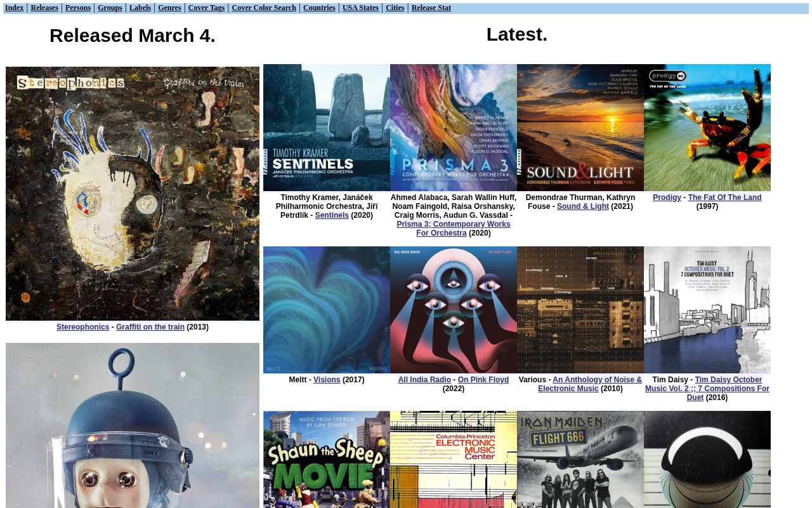Browse the Genres page
This screenshot has width=812, height=508.
point(169,8)
